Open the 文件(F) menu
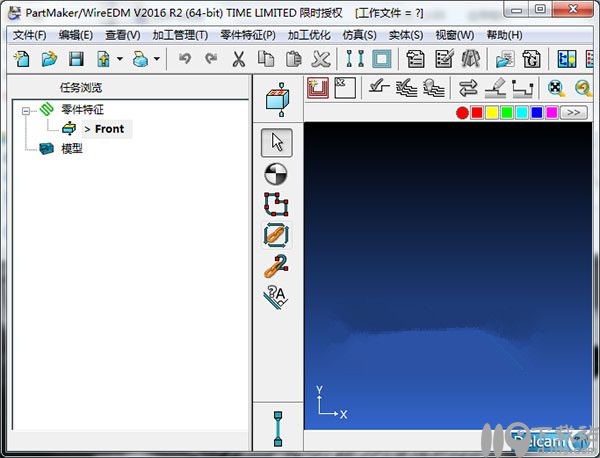 tap(30, 35)
